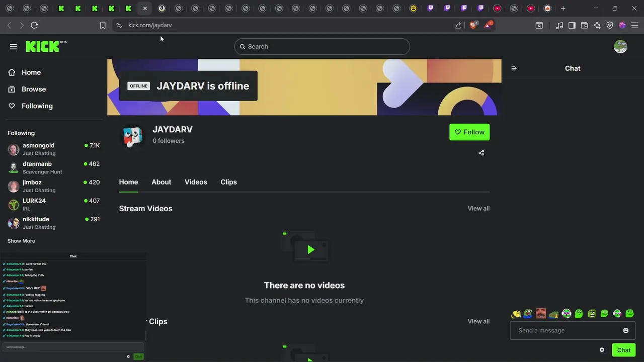Image resolution: width=644 pixels, height=362 pixels.
Task: Click the small overlay chat message input
Action: pos(73,347)
